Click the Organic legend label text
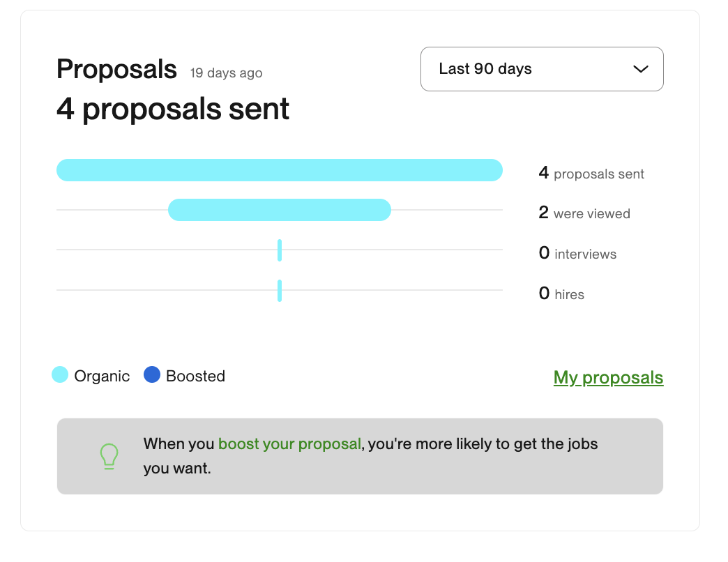This screenshot has width=728, height=562. point(101,375)
